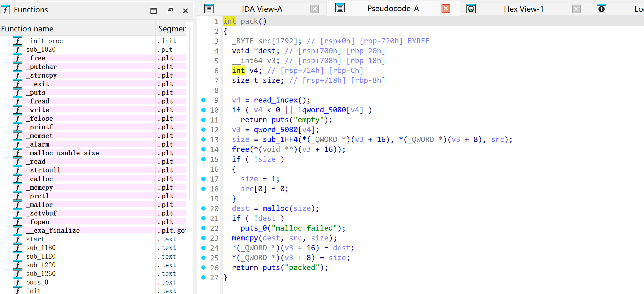Select the sub_1020 function row
This screenshot has height=294, width=644.
[93, 49]
